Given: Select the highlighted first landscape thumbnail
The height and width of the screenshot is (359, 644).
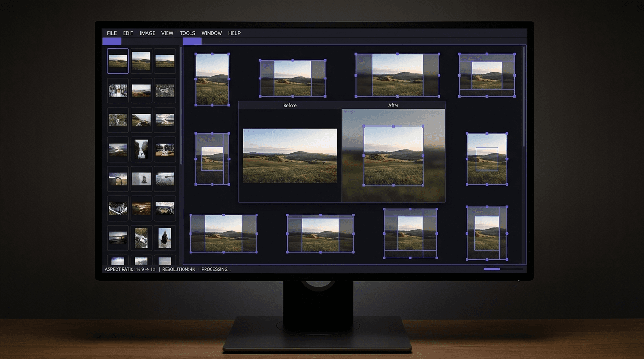Looking at the screenshot, I should coord(117,61).
